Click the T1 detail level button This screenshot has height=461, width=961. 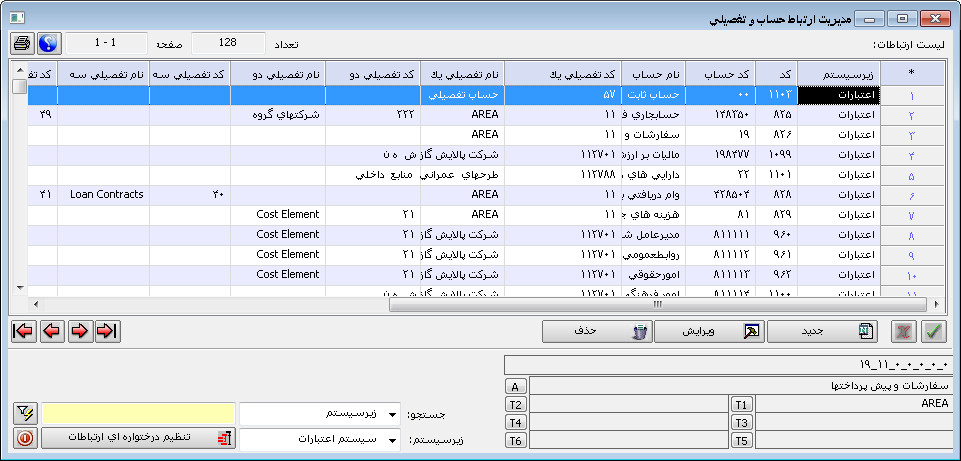tap(741, 404)
